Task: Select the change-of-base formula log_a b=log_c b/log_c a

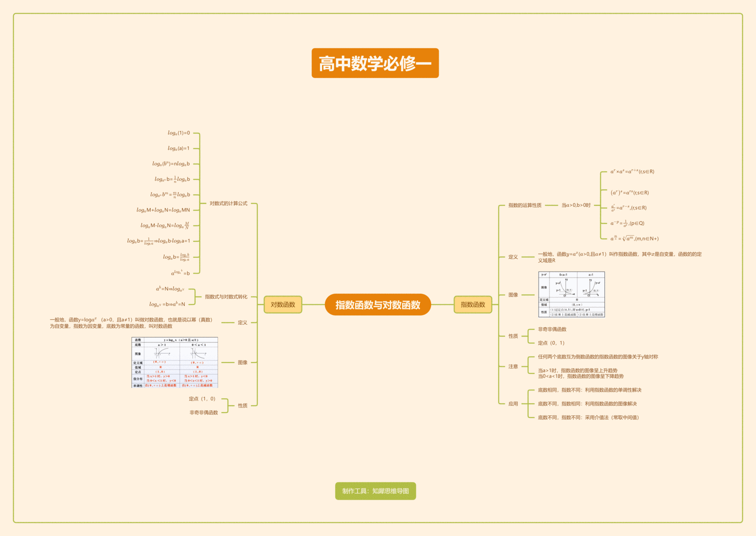Action: point(176,257)
